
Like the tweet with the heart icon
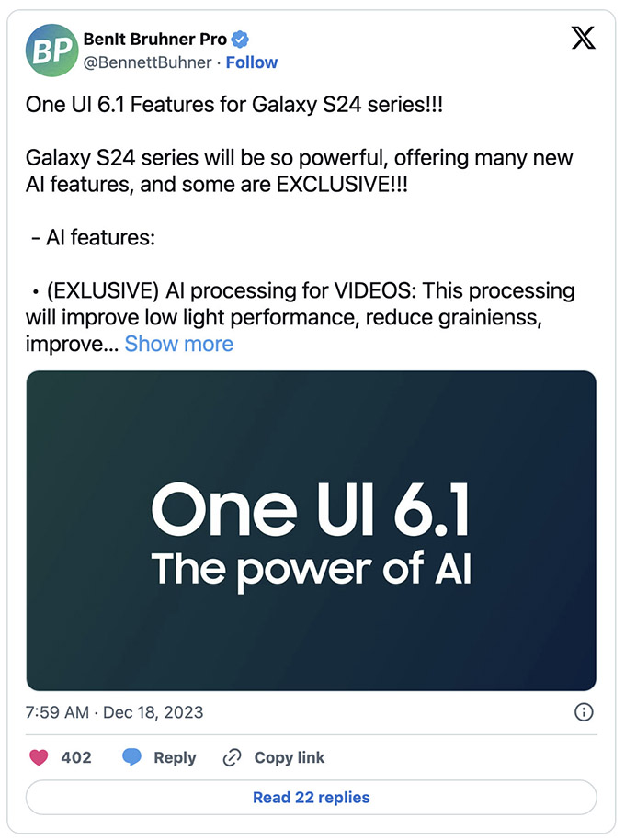[x=39, y=758]
